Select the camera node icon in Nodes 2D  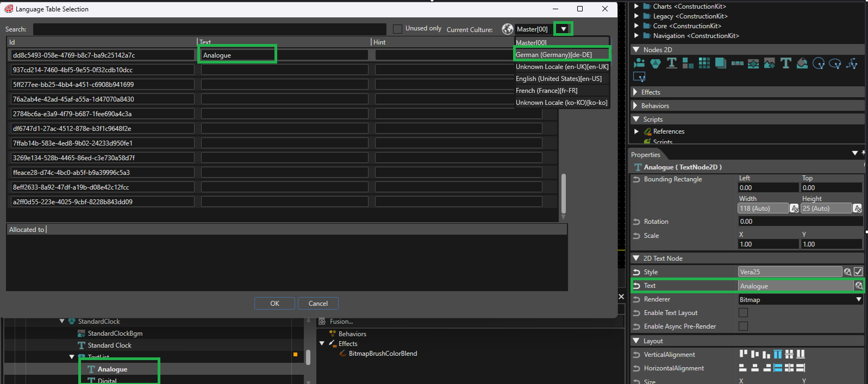pyautogui.click(x=639, y=63)
